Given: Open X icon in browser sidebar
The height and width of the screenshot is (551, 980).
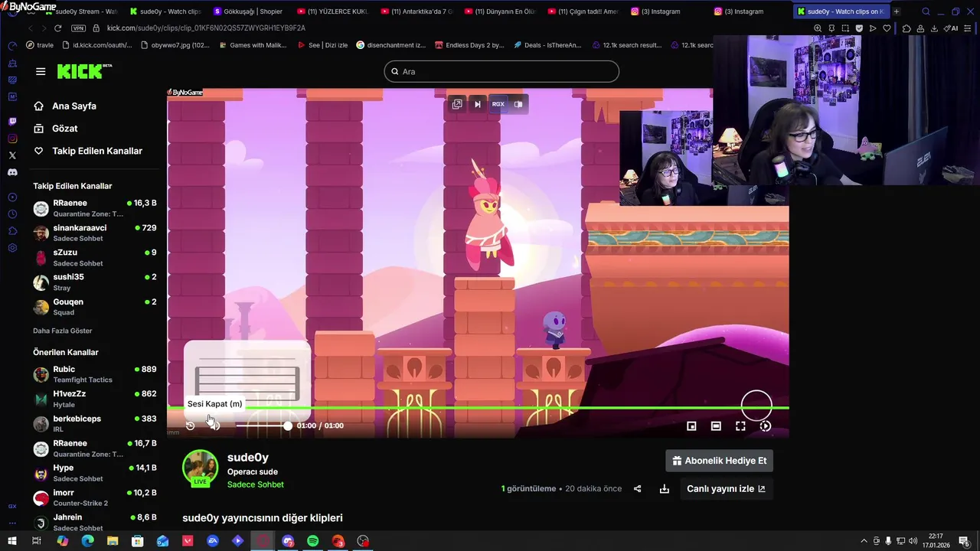Looking at the screenshot, I should (x=12, y=155).
